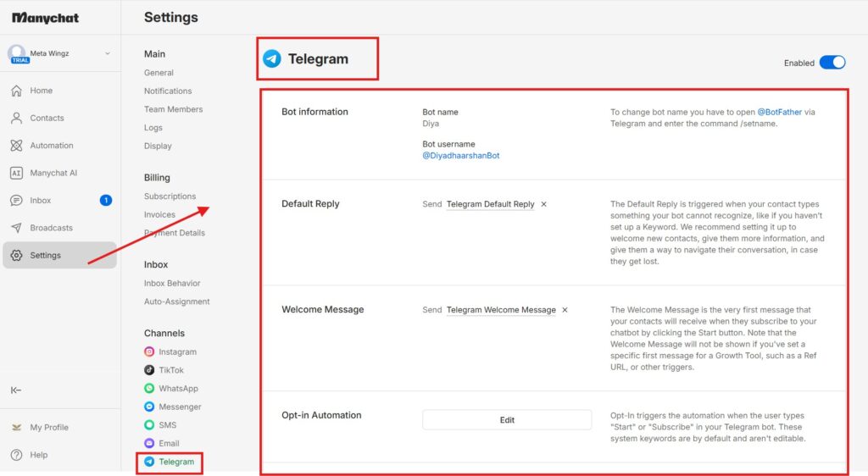
Task: Click the Manychat AI label
Action: (x=53, y=173)
